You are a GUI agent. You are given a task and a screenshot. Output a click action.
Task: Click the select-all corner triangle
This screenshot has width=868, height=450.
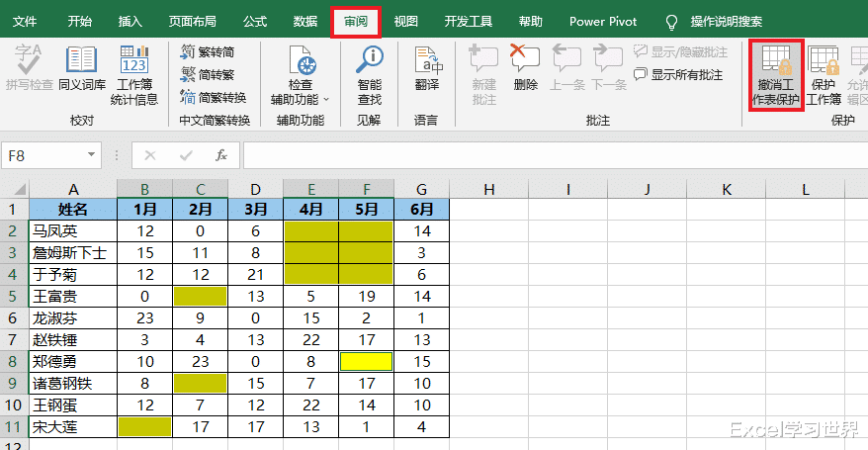point(20,190)
